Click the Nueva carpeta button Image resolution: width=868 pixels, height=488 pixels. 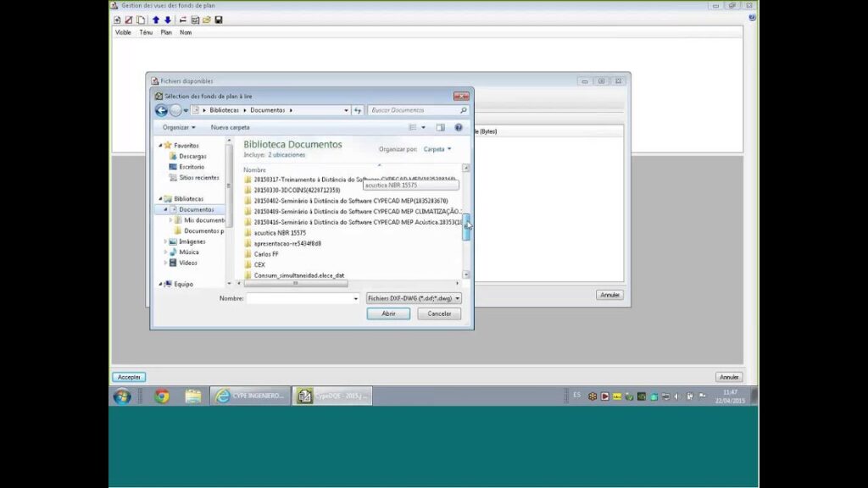click(x=230, y=127)
